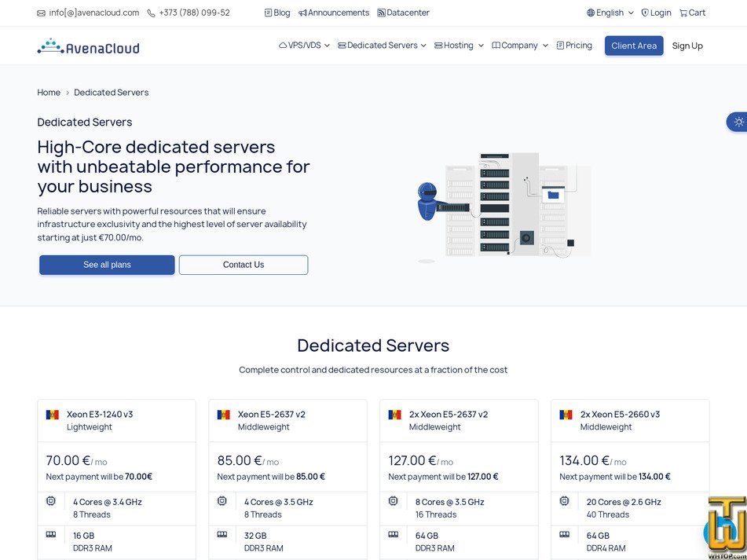The height and width of the screenshot is (560, 747).
Task: Click the Company book icon
Action: pos(496,46)
